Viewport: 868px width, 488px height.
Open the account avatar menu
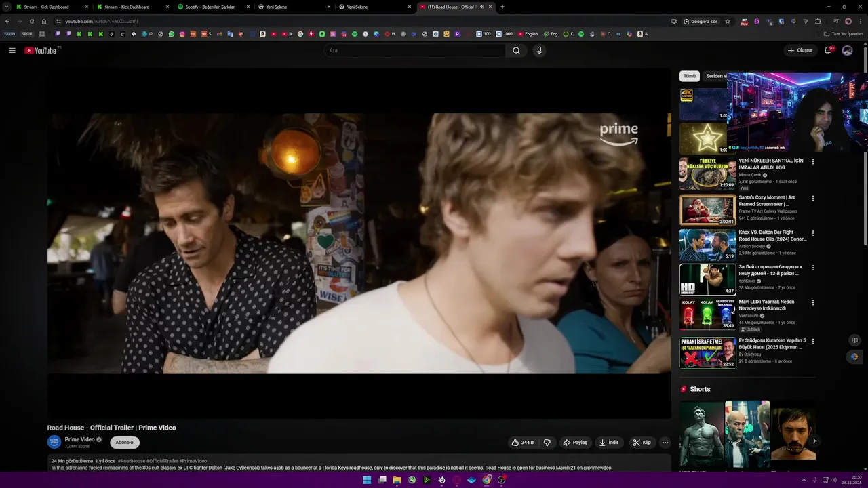pyautogui.click(x=847, y=50)
